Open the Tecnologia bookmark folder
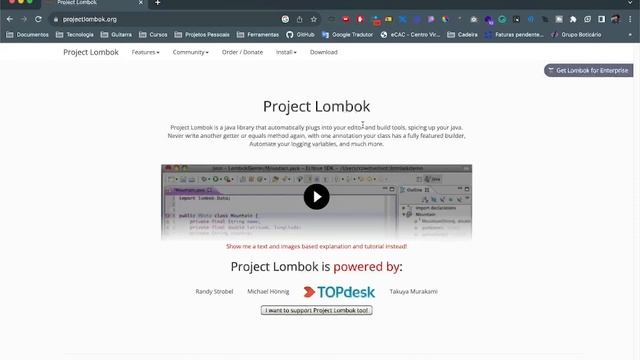The image size is (640, 360). [75, 35]
